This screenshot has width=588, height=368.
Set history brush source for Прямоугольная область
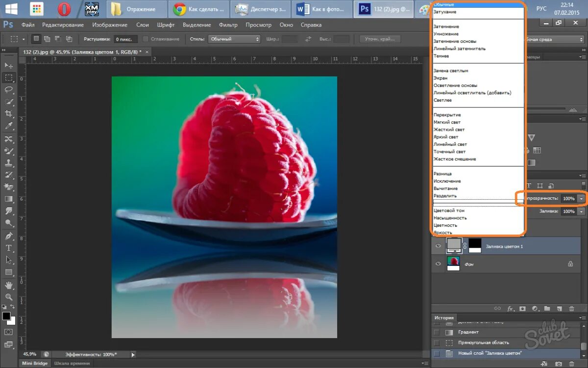pos(437,342)
